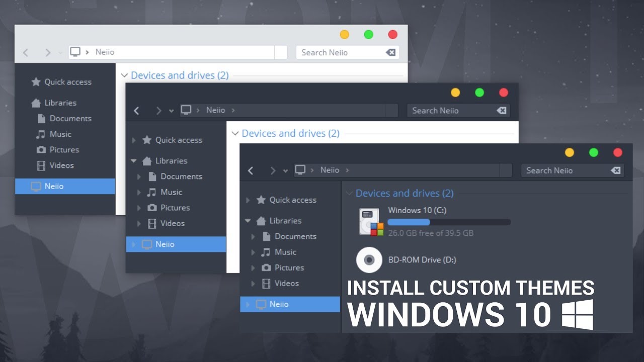Click Libraries icon in the light window
Viewport: 644px width, 362px height.
pos(36,103)
